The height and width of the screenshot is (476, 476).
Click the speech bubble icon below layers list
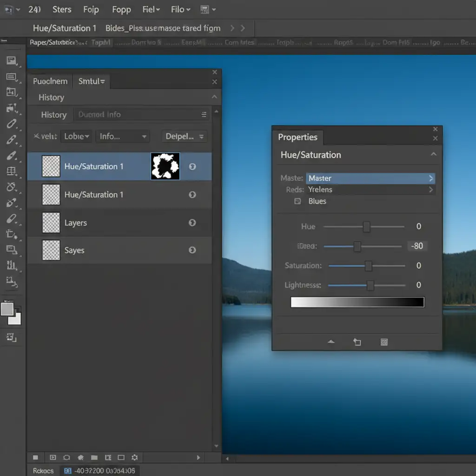coord(66,457)
